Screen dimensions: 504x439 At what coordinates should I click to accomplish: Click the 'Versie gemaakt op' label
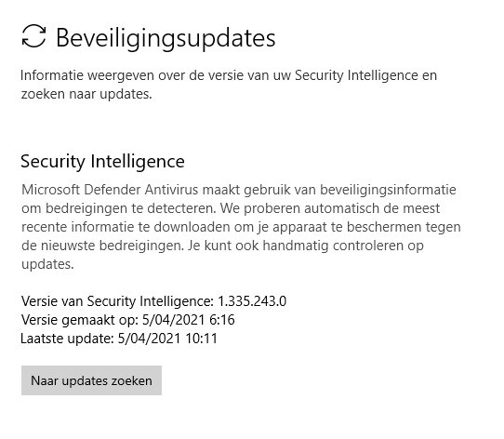point(80,320)
